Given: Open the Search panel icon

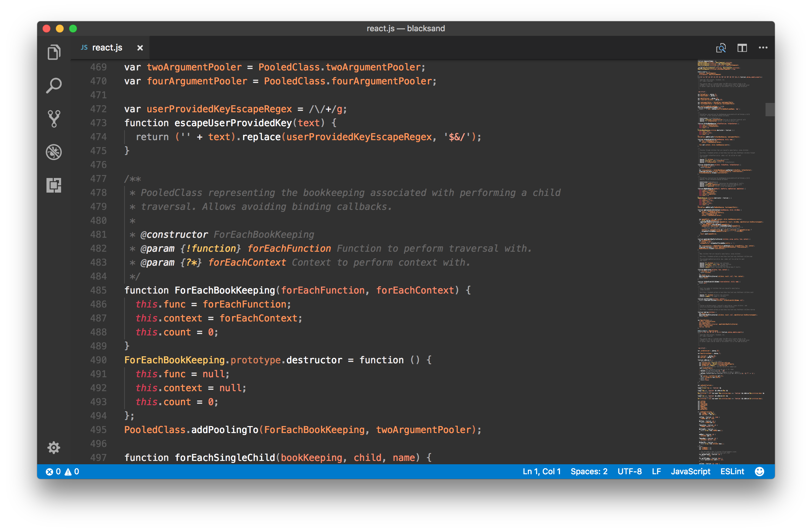Looking at the screenshot, I should 53,85.
